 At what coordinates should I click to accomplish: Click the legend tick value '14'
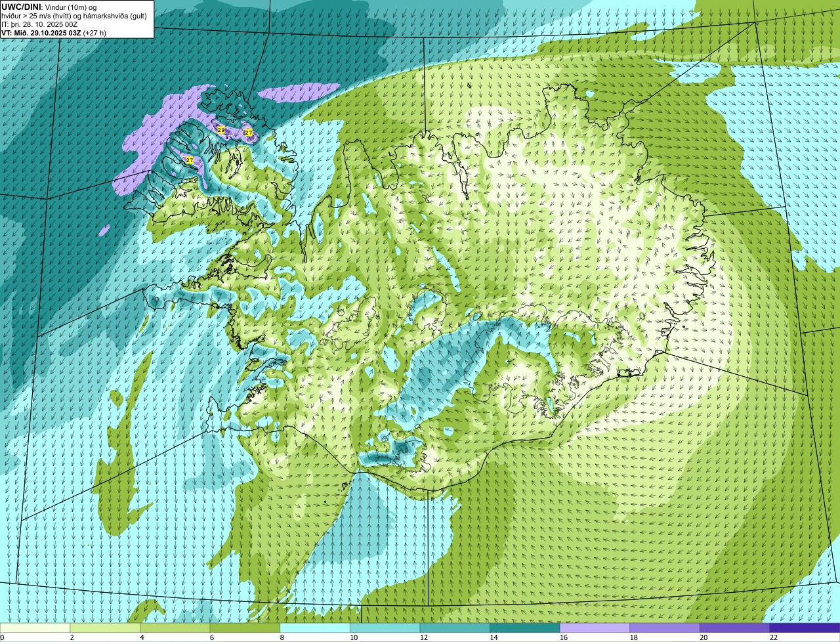[494, 637]
